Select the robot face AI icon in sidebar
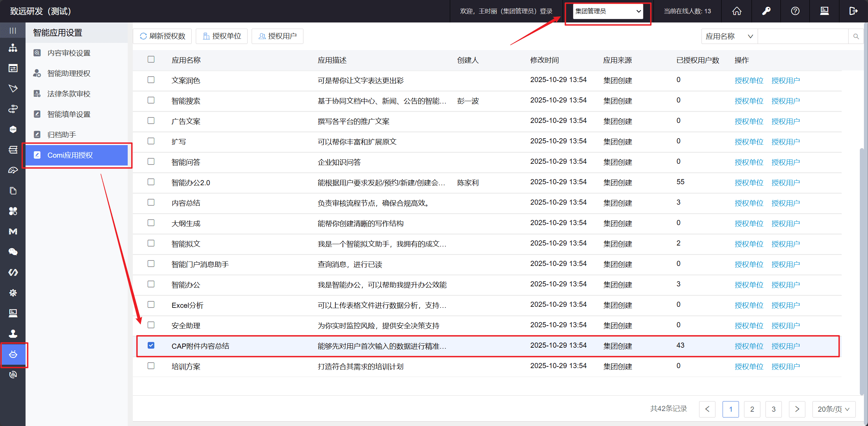The height and width of the screenshot is (426, 868). (x=13, y=354)
